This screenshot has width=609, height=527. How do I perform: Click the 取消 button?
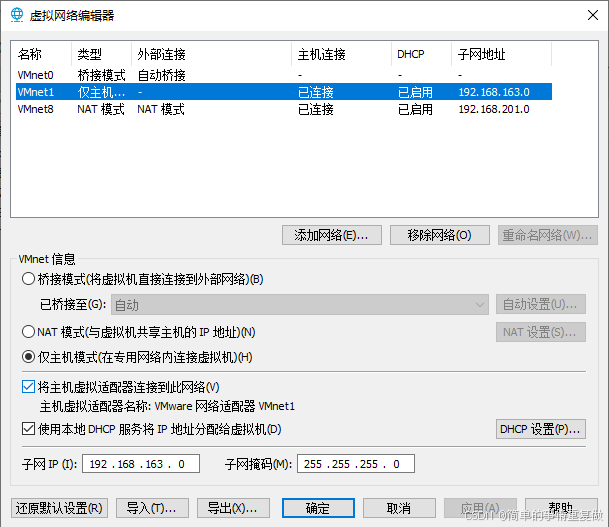coord(399,508)
